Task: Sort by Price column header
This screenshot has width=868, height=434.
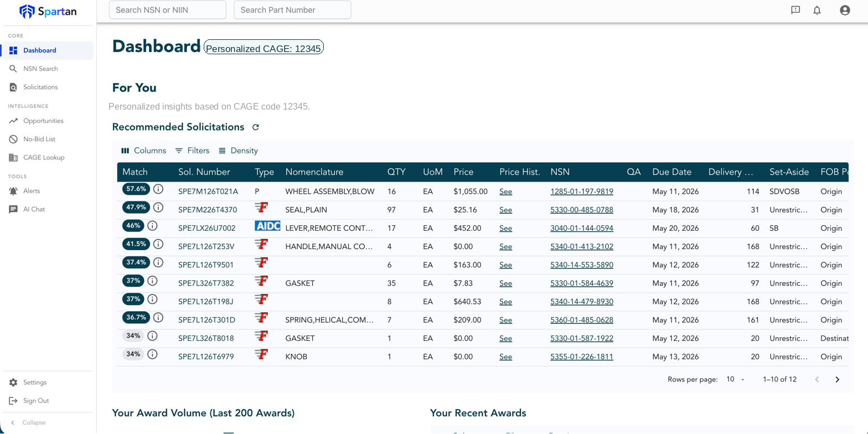Action: click(463, 172)
